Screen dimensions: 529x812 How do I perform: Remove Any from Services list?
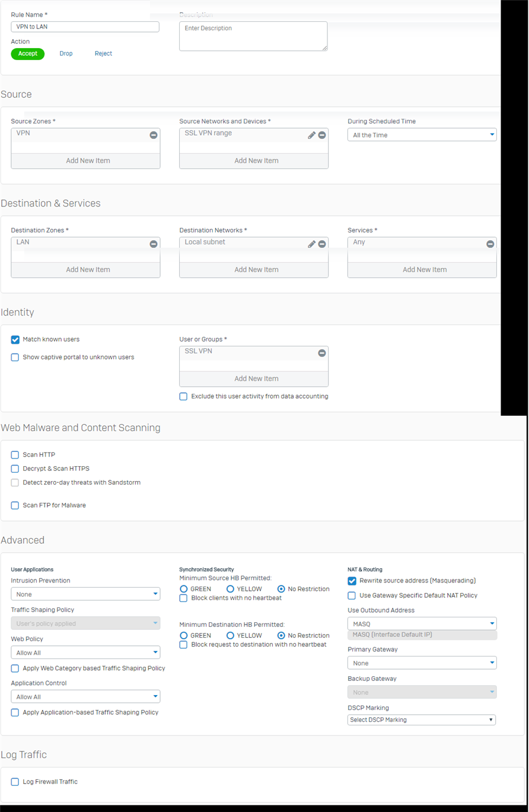(x=490, y=244)
